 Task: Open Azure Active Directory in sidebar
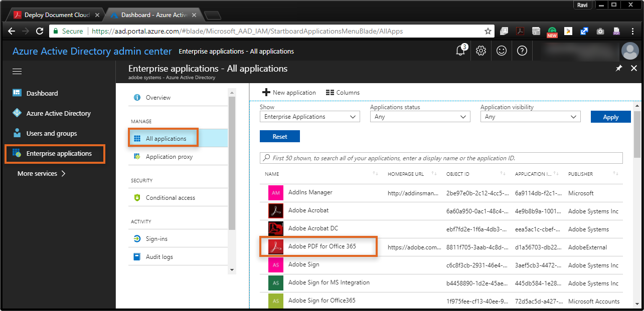(x=59, y=113)
